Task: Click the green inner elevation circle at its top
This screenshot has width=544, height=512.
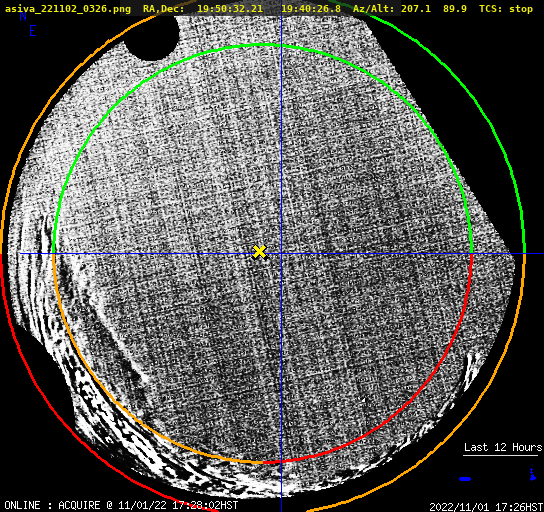Action: tap(263, 44)
